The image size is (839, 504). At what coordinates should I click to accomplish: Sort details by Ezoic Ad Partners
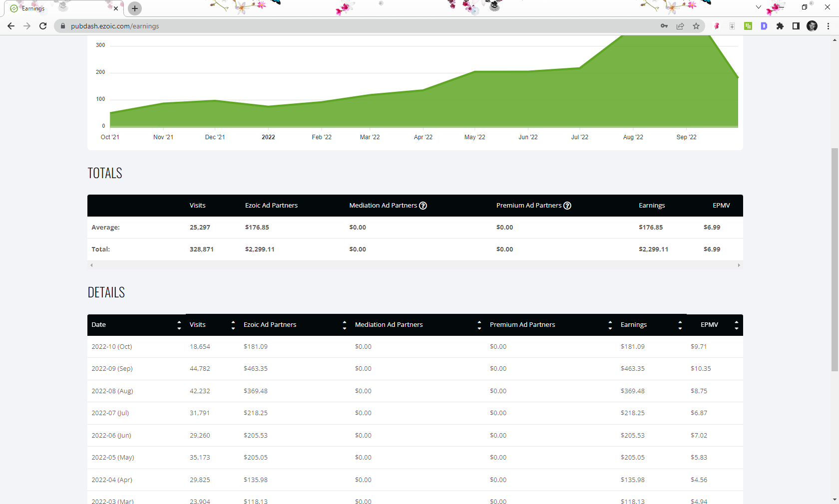coord(345,325)
